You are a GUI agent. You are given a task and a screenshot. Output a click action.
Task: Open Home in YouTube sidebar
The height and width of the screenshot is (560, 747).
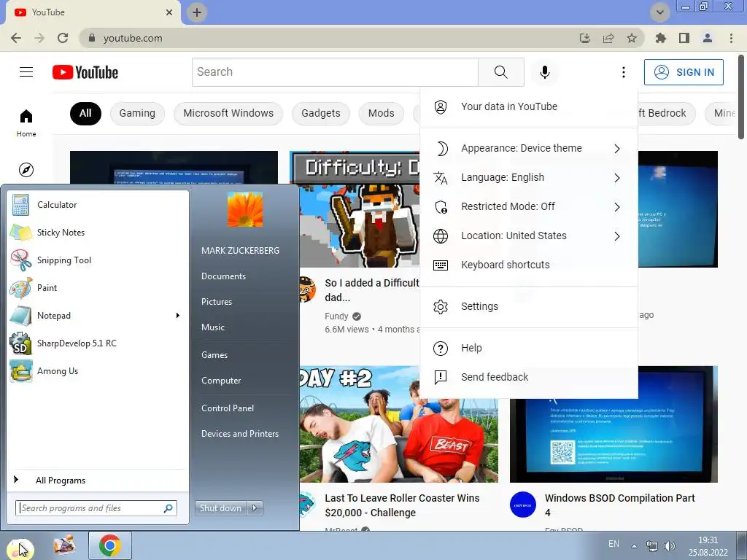26,122
